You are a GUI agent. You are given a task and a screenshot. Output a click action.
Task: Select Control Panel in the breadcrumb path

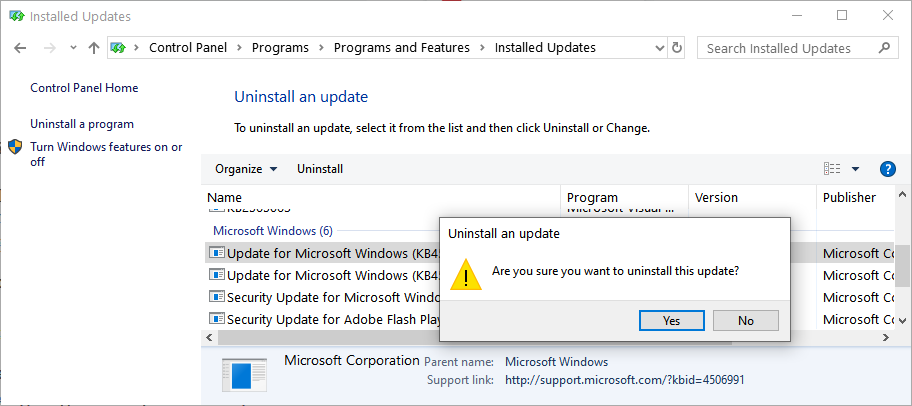pos(188,48)
